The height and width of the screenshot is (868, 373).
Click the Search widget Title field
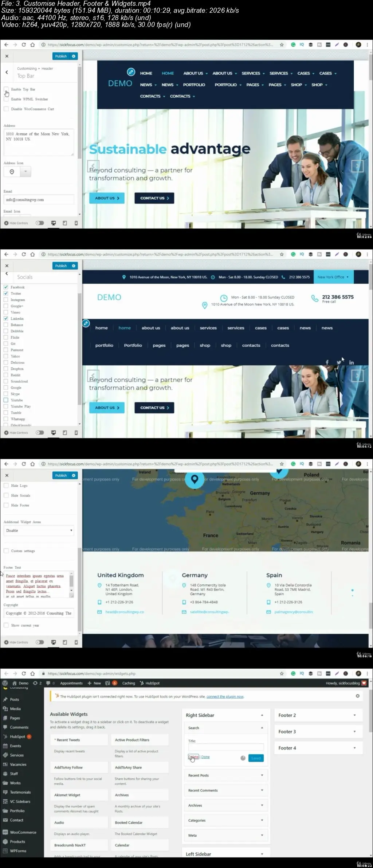click(x=226, y=747)
